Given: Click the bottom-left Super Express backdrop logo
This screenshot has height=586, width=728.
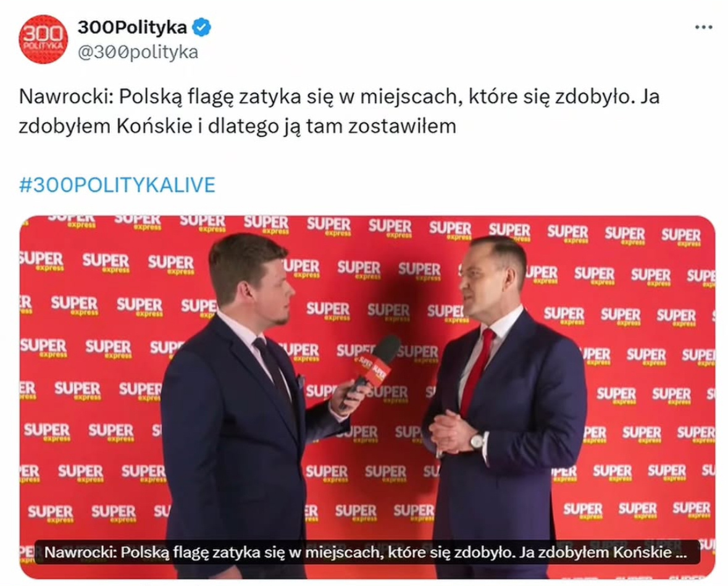Looking at the screenshot, I should click(49, 513).
